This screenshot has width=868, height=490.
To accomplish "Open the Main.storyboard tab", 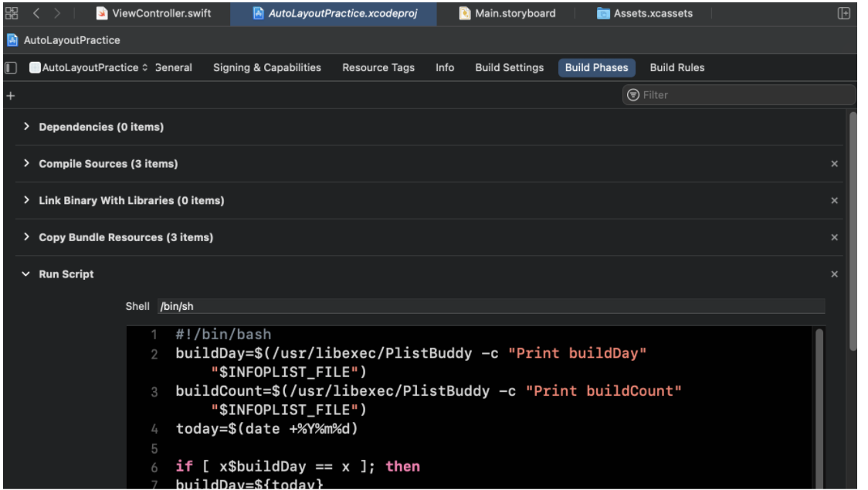I will click(x=507, y=13).
